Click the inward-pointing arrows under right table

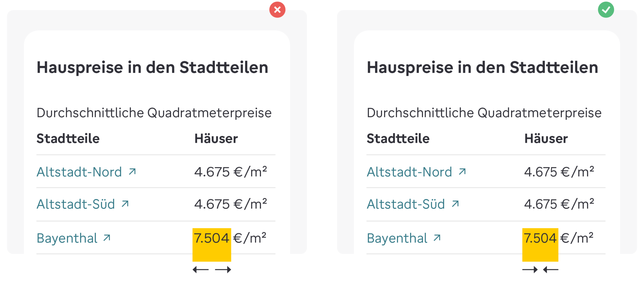click(540, 269)
